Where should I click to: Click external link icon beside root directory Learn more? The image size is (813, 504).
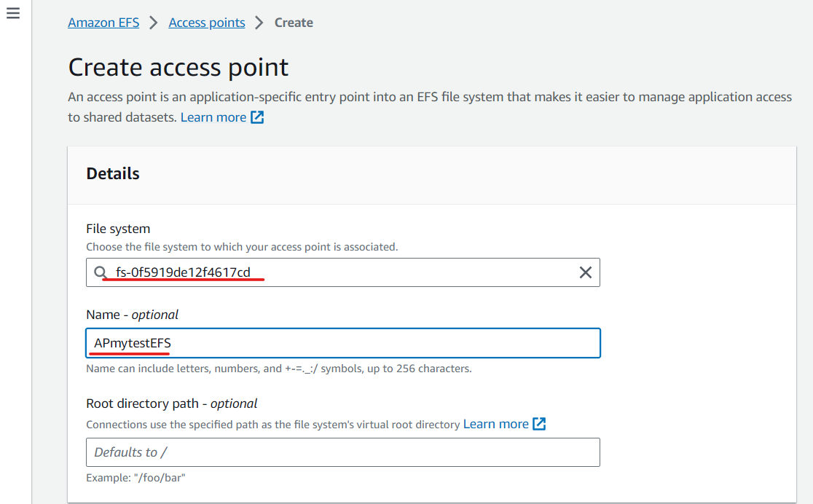click(539, 424)
